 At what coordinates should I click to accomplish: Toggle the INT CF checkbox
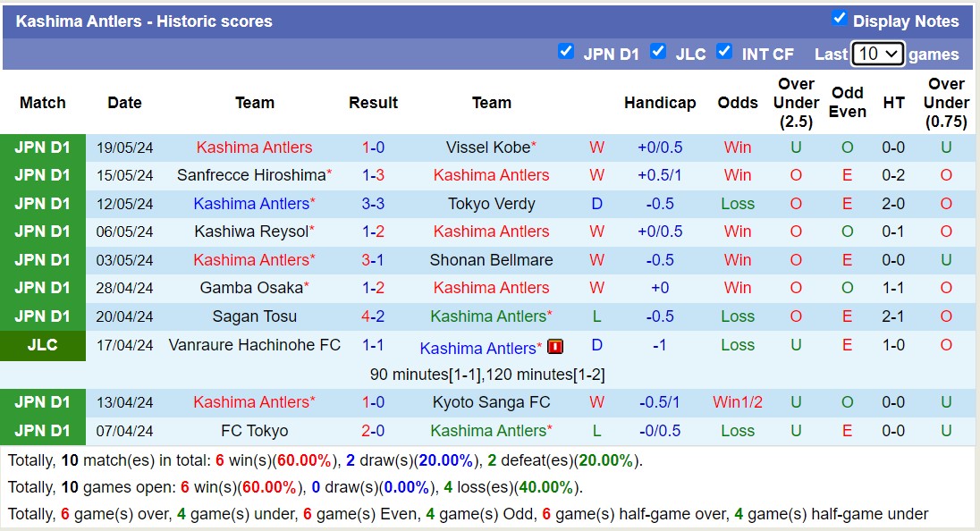724,51
